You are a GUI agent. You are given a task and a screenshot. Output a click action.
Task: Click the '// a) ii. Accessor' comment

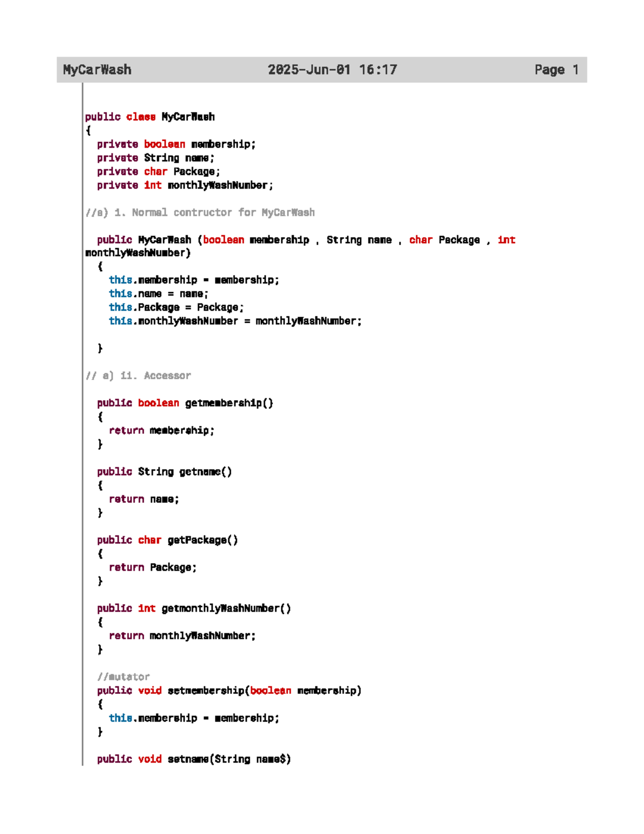(138, 376)
